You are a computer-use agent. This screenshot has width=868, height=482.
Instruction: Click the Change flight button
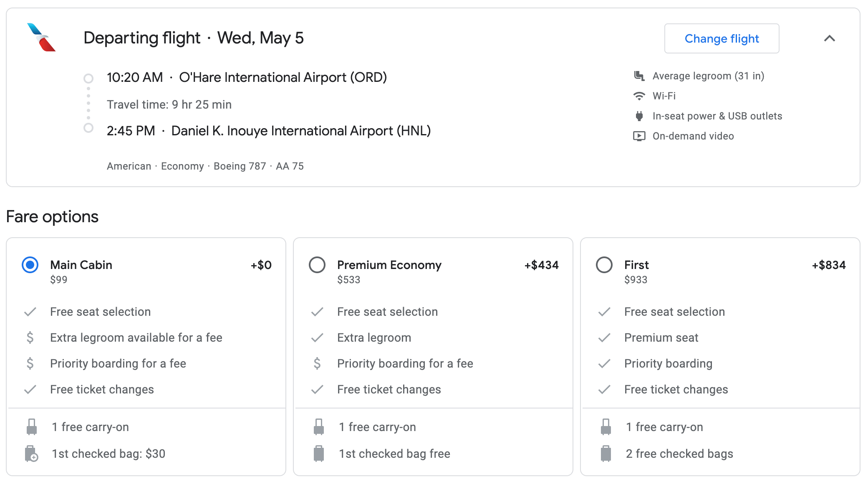722,38
